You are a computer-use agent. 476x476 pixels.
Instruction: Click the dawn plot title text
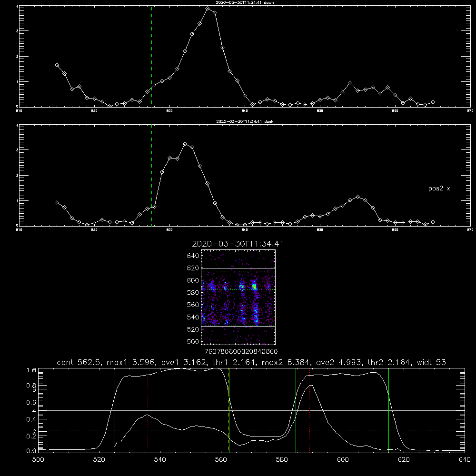point(245,2)
